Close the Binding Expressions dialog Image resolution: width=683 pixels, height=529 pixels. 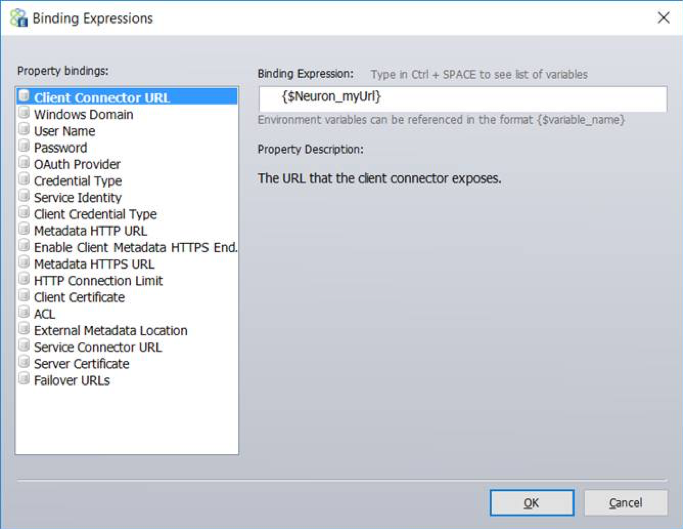click(x=663, y=18)
